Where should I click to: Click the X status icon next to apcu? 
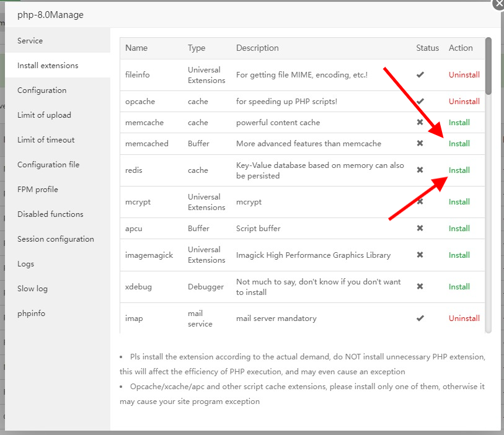coord(420,228)
